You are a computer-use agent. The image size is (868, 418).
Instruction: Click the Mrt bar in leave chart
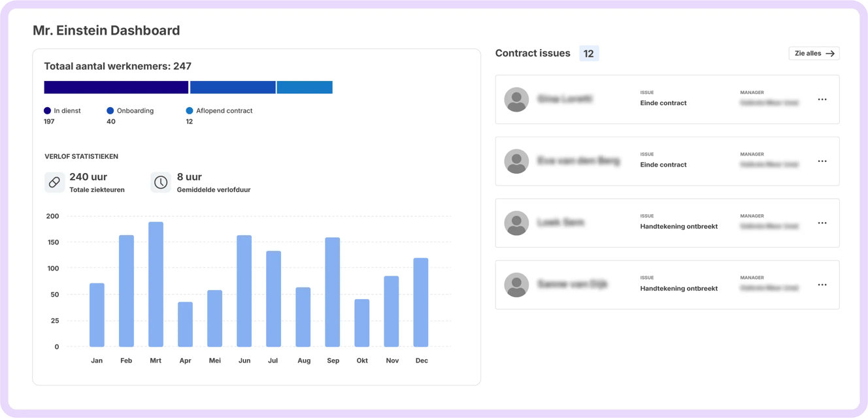click(156, 284)
